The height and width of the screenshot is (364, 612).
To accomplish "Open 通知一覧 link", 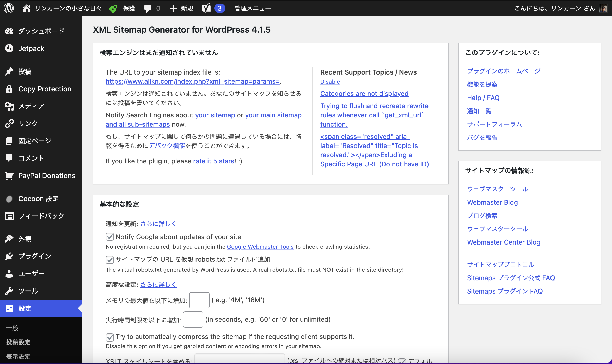I will [x=479, y=111].
